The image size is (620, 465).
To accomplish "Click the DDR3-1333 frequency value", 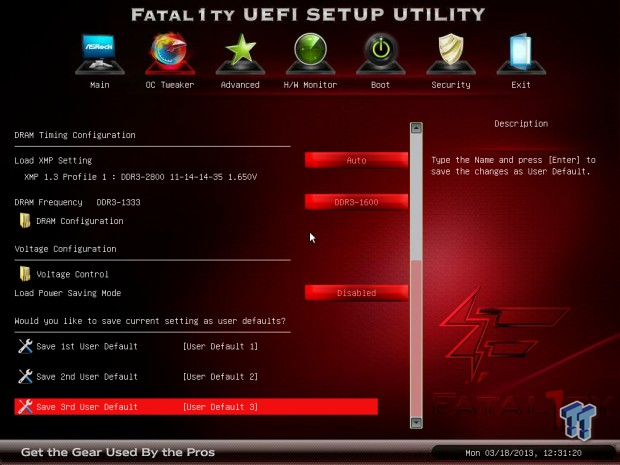I will (118, 202).
